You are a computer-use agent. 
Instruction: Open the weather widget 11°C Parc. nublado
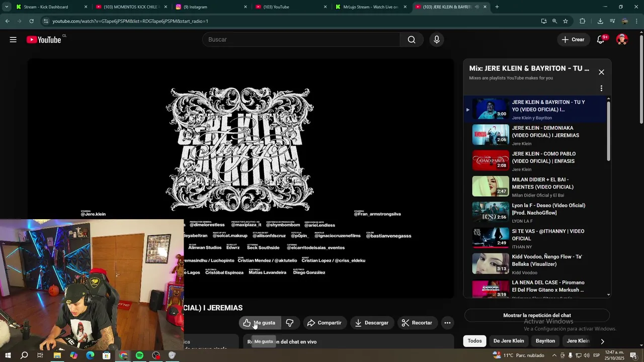519,355
